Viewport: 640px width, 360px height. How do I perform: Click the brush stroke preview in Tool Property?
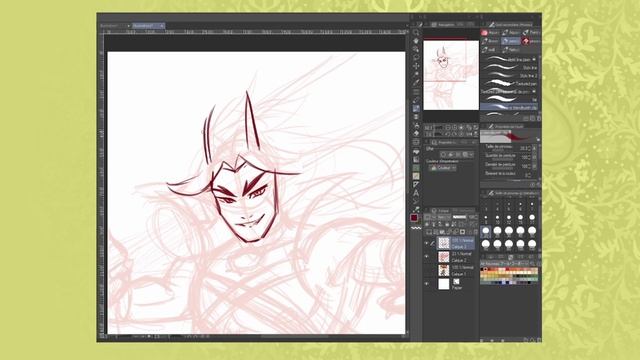coord(509,136)
